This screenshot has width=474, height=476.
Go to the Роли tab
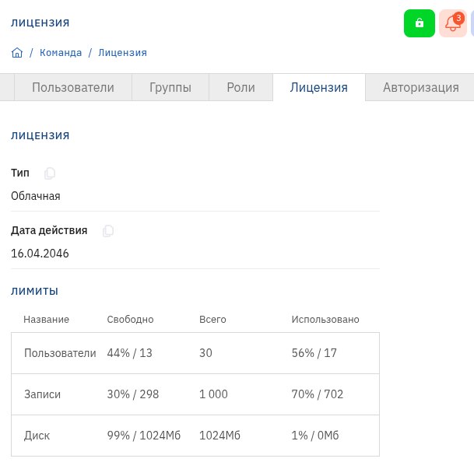(241, 88)
